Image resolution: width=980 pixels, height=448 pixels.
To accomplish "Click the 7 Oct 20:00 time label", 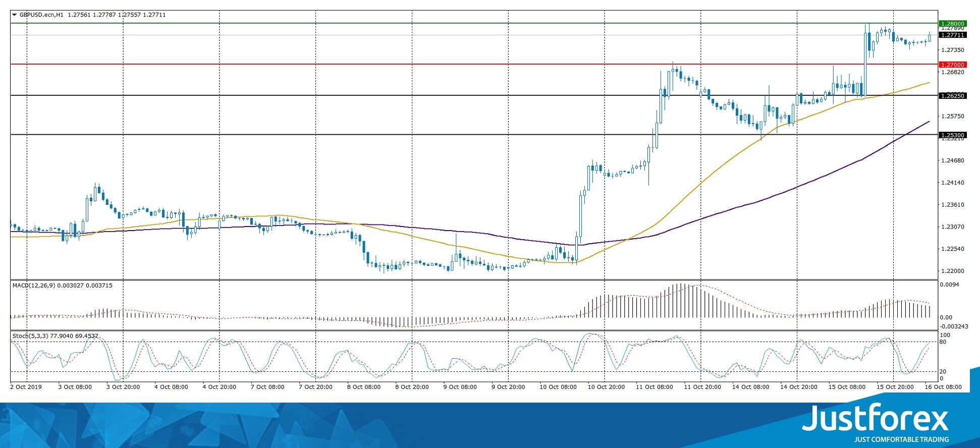I will 316,387.
